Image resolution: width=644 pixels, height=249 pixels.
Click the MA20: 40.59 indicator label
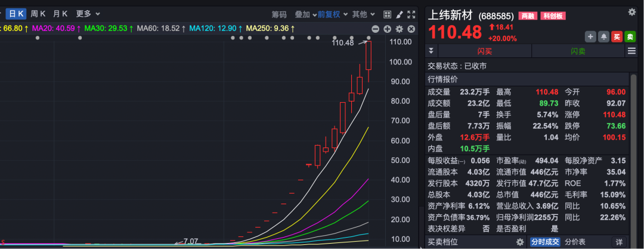coord(57,29)
